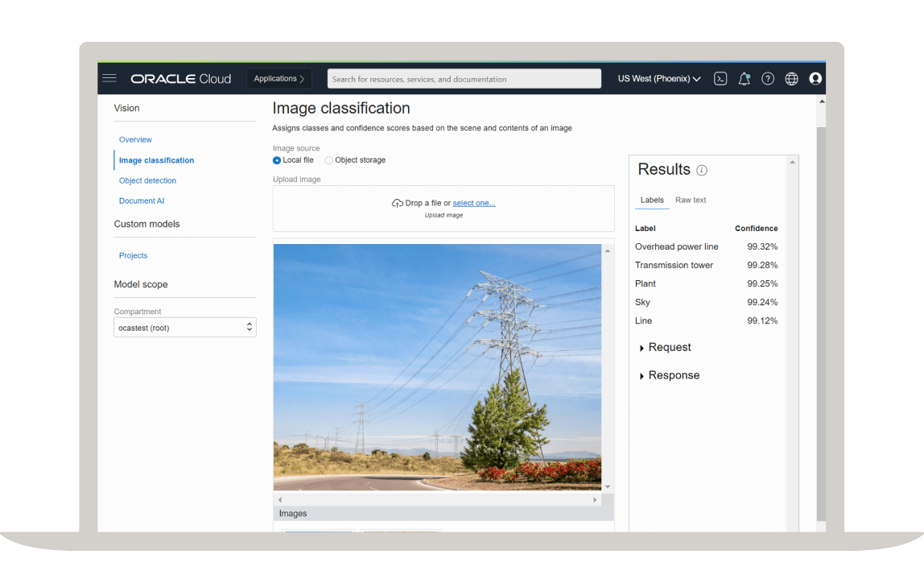Focus the resources search field
The width and height of the screenshot is (924, 583).
pyautogui.click(x=464, y=79)
